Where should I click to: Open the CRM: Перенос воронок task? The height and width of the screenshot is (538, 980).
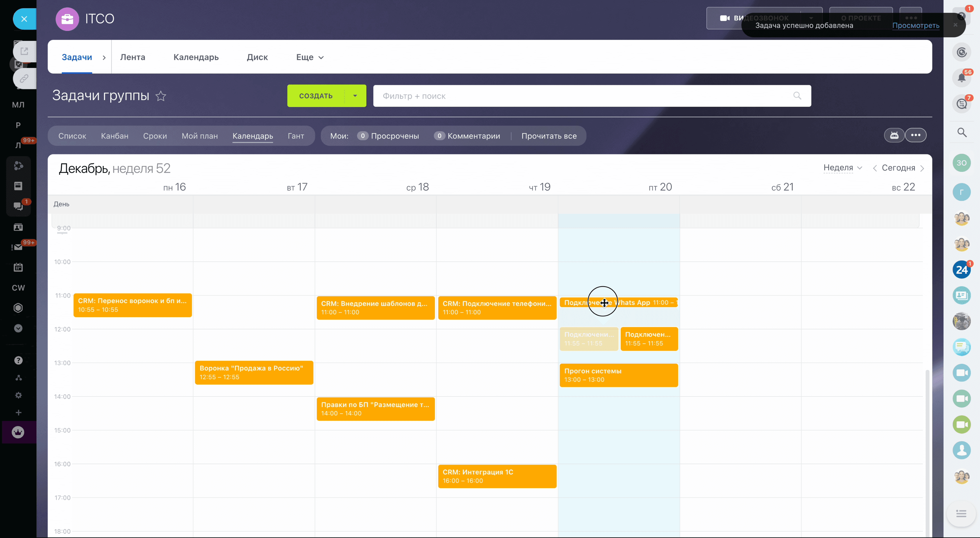click(x=132, y=305)
